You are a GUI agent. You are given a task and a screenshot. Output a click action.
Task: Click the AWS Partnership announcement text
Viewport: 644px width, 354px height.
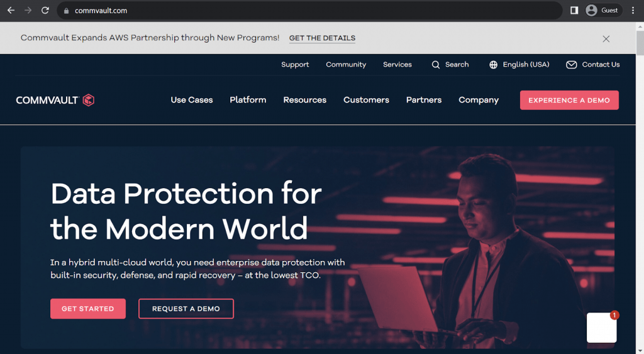tap(150, 38)
